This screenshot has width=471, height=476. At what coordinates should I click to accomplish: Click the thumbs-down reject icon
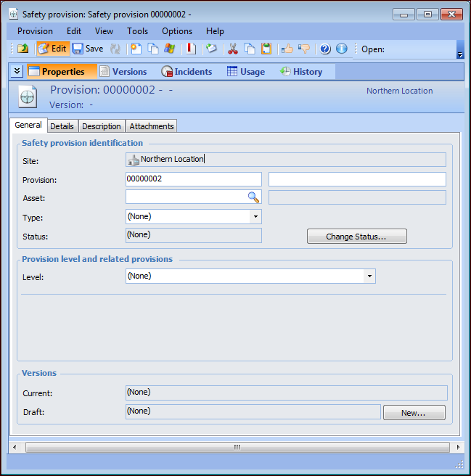point(304,49)
